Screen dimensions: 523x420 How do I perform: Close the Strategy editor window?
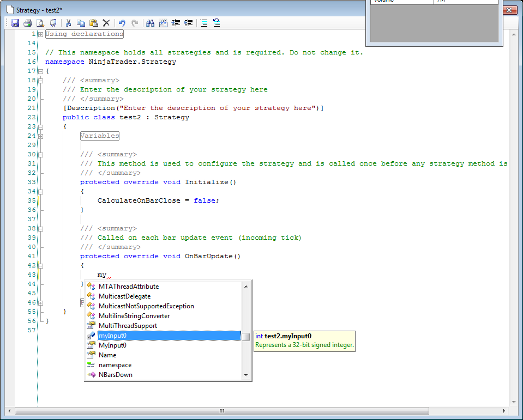pos(509,10)
